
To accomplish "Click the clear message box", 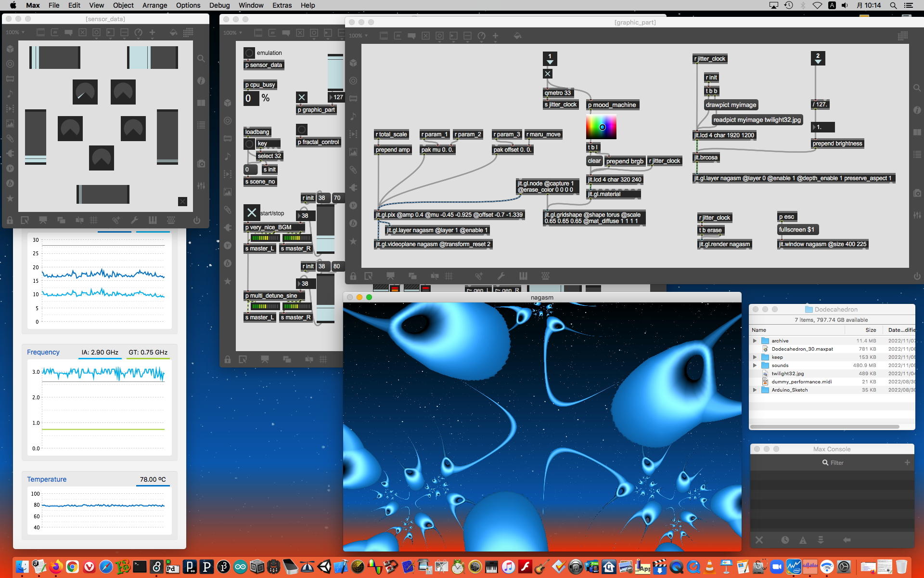I will click(x=594, y=161).
